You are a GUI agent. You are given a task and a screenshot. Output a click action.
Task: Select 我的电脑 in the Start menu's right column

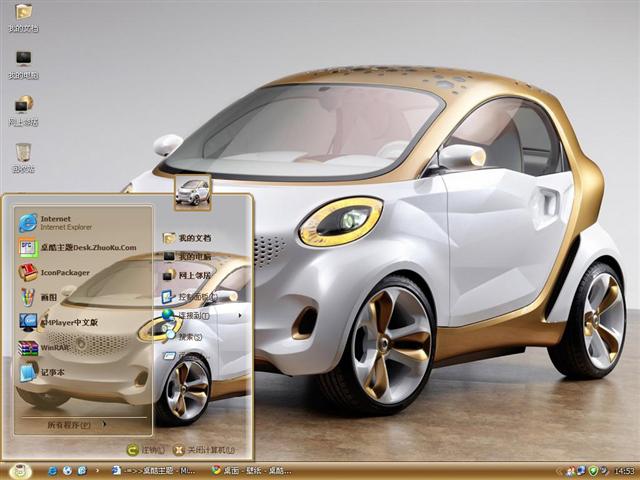[x=188, y=257]
